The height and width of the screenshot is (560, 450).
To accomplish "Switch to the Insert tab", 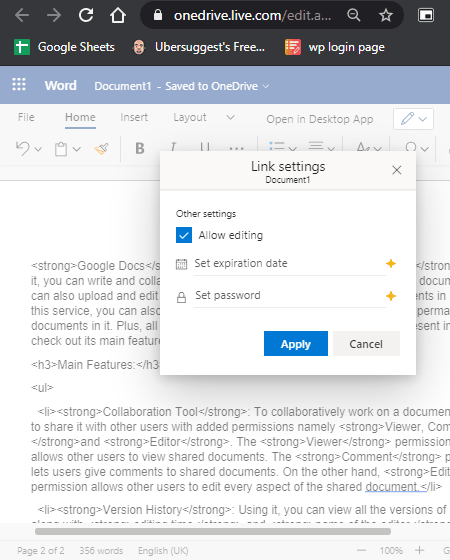I will 134,117.
